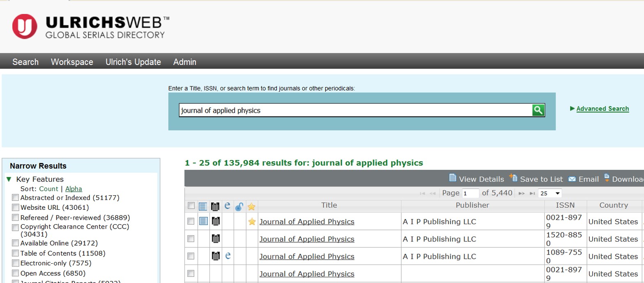
Task: Go to the previous results page arrow
Action: tap(432, 193)
